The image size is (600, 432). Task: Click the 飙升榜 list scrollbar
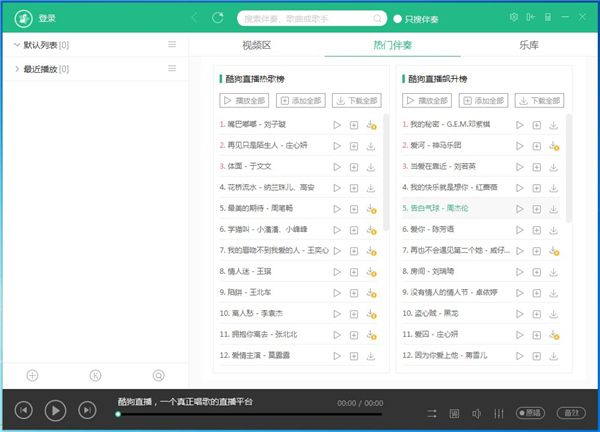pyautogui.click(x=569, y=168)
